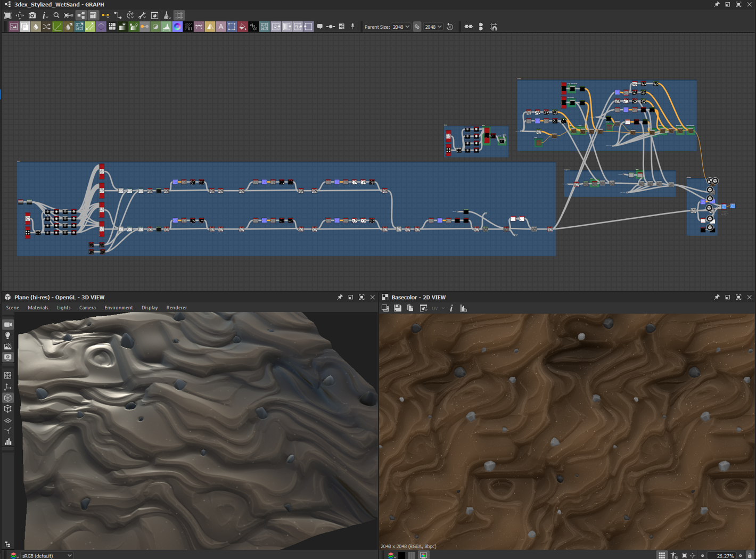
Task: Click the camera snapshot icon in graph toolbar
Action: (32, 15)
